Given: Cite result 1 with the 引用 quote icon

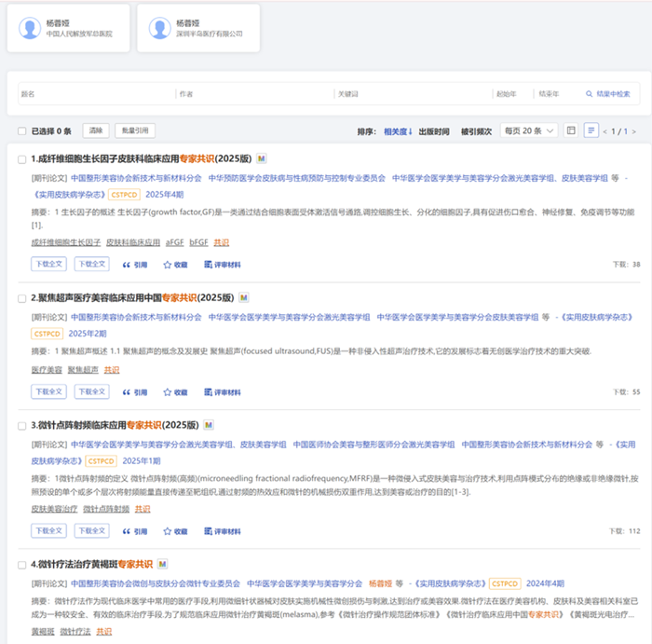Looking at the screenshot, I should [x=135, y=265].
